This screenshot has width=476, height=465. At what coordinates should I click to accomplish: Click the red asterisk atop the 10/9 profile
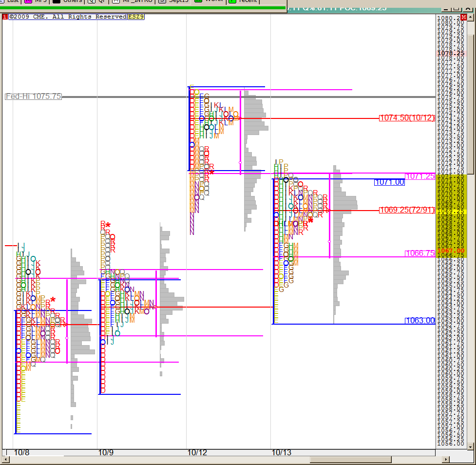click(x=108, y=225)
